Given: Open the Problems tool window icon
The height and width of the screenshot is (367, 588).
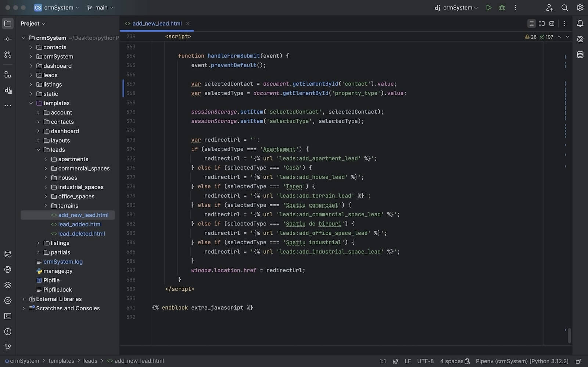Looking at the screenshot, I should 8,332.
